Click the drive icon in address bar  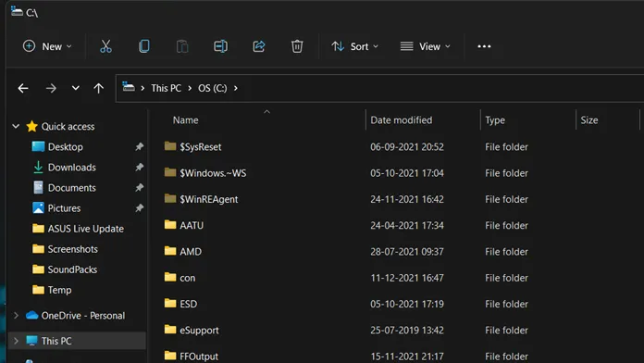pos(129,87)
